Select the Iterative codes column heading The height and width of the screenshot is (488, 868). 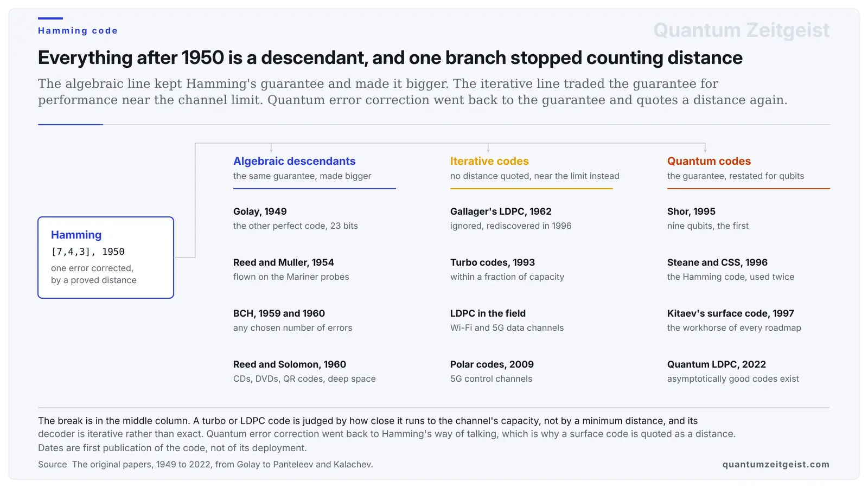click(489, 161)
